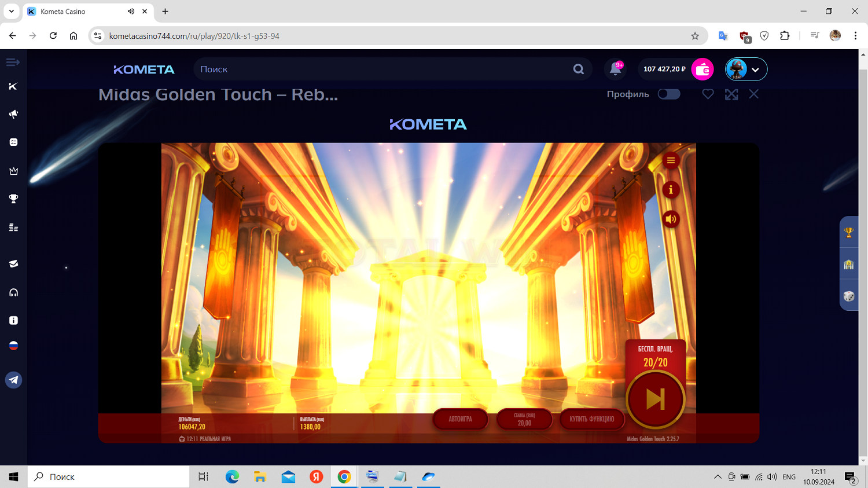Viewport: 868px width, 488px height.
Task: Launch Microsoft Edge from the taskbar
Action: click(x=232, y=477)
